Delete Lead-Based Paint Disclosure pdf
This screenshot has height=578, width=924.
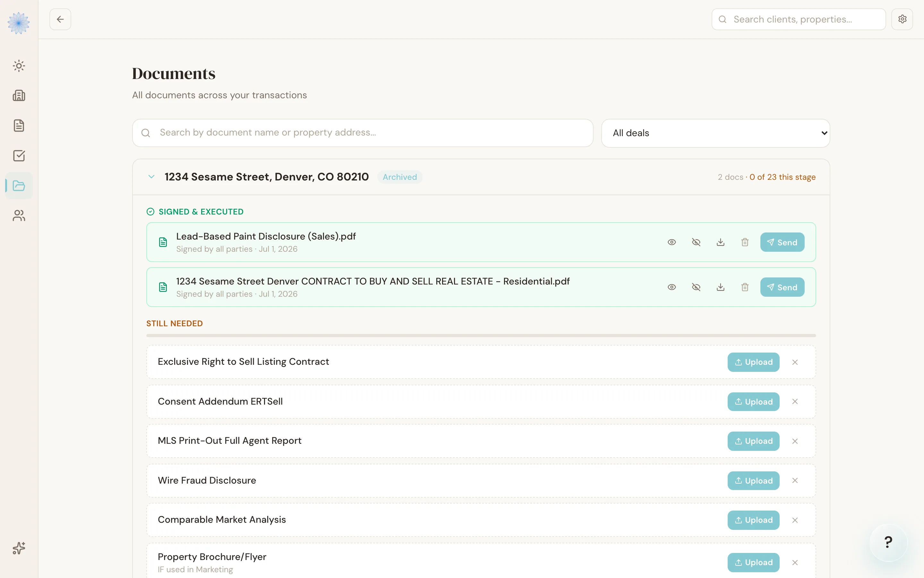[745, 242]
